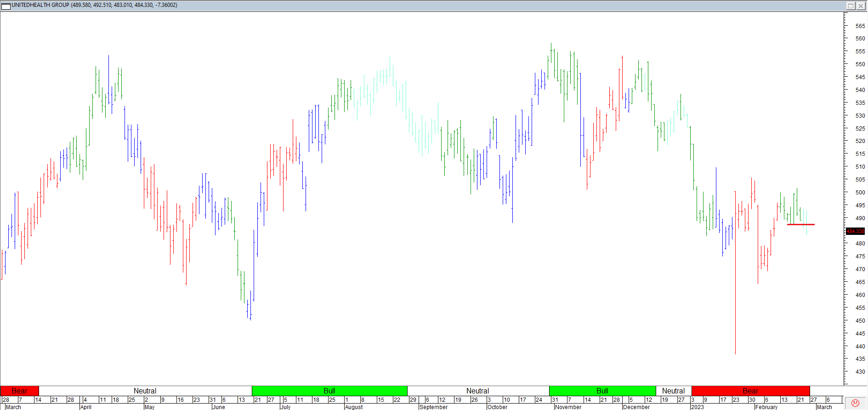This screenshot has width=868, height=410.
Task: Select the Bear ribbon segment above 2023
Action: point(750,391)
